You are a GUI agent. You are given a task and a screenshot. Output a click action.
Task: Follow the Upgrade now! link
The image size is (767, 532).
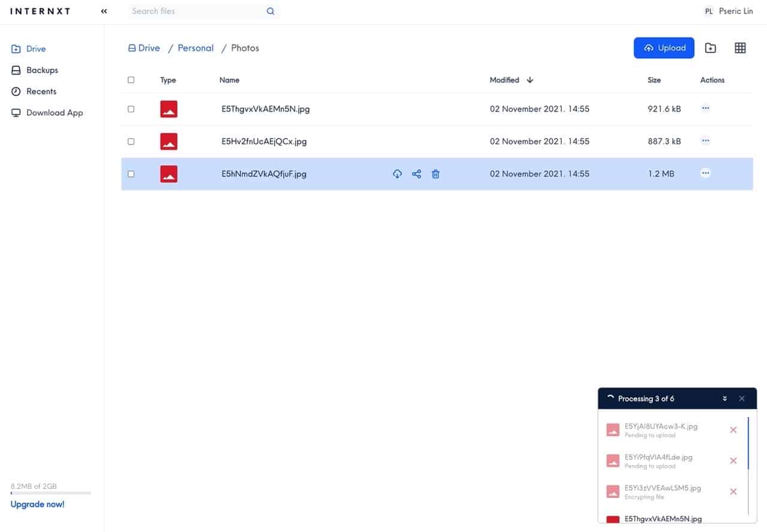click(37, 504)
